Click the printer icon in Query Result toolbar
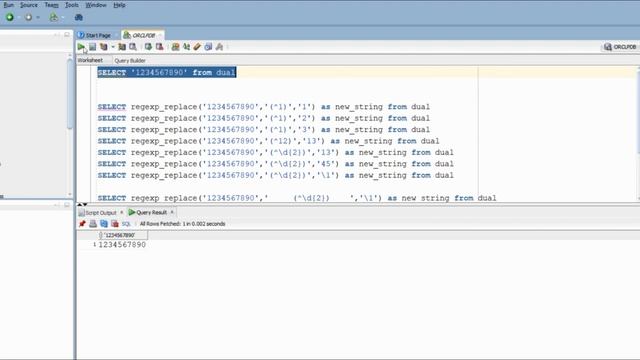Viewport: 640px width, 360px height. tap(93, 224)
